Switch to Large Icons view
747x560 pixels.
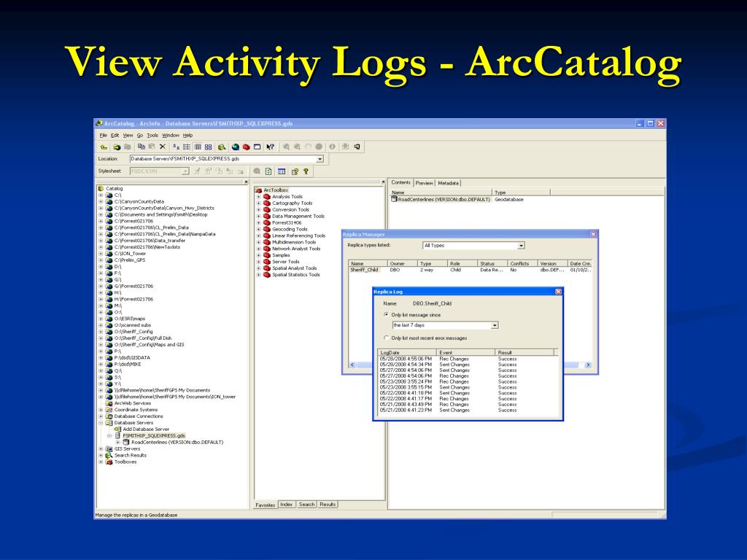coord(176,147)
